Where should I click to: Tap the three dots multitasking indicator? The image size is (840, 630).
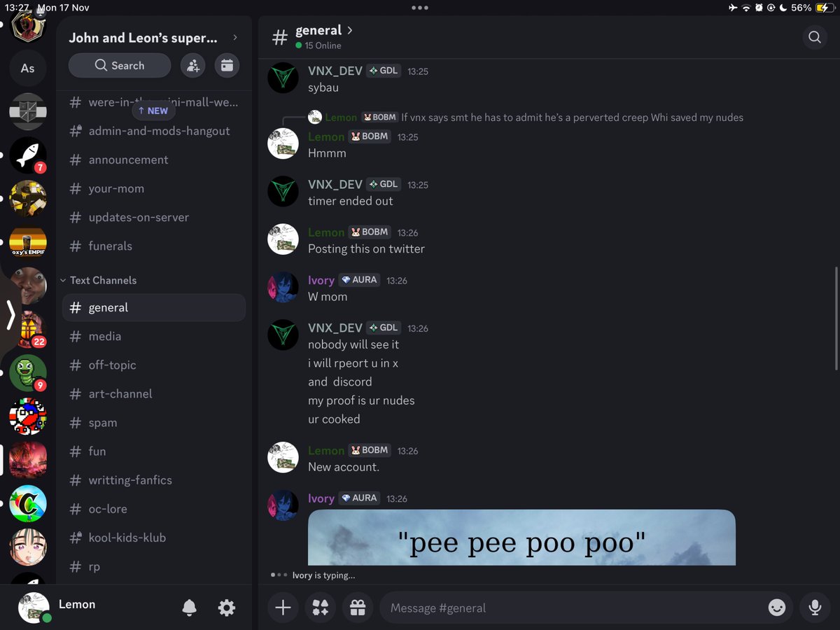420,8
